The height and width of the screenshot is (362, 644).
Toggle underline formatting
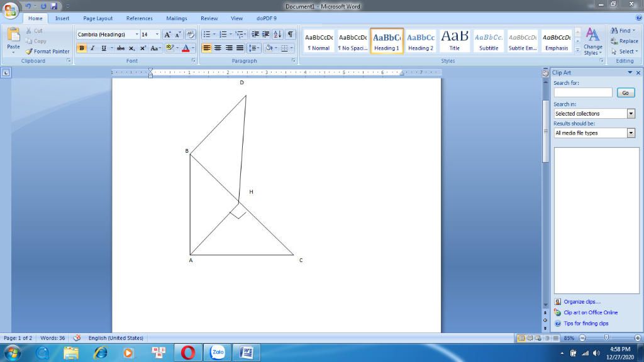pos(104,48)
